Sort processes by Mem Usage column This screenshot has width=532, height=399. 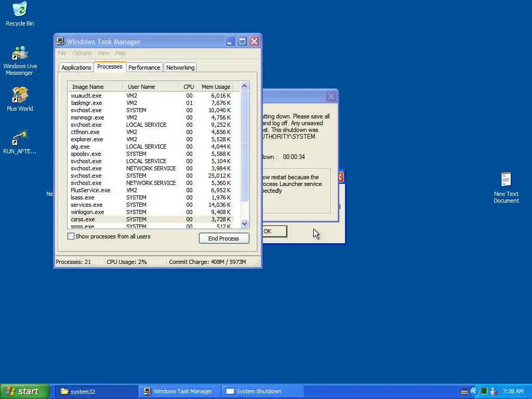click(x=216, y=87)
